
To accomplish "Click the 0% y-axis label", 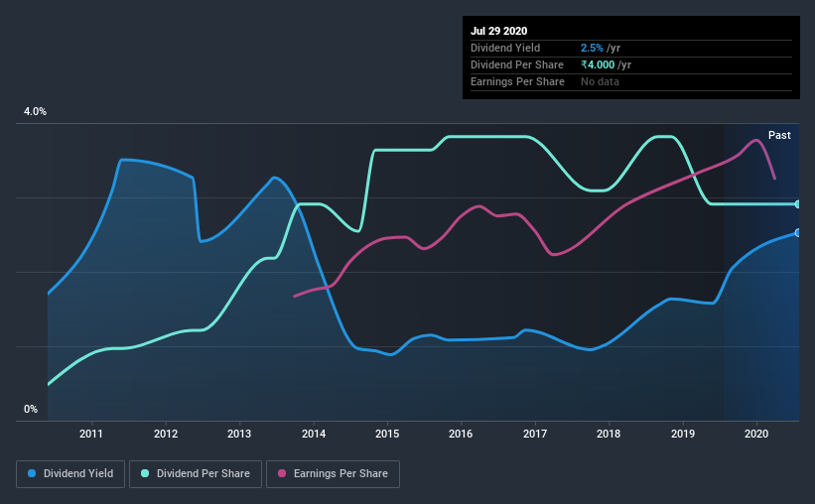I will point(31,410).
